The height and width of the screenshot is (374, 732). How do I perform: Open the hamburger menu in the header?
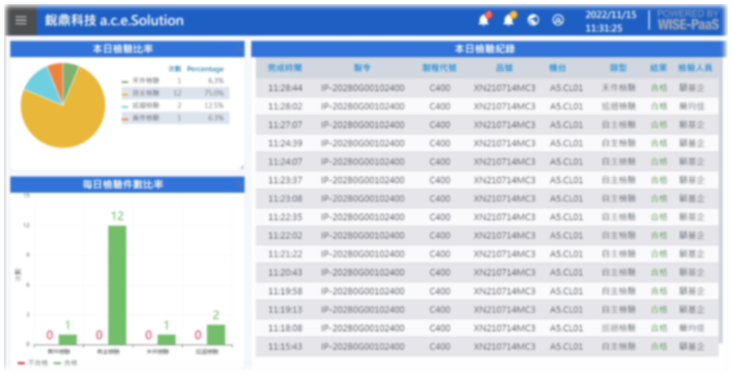[x=21, y=21]
